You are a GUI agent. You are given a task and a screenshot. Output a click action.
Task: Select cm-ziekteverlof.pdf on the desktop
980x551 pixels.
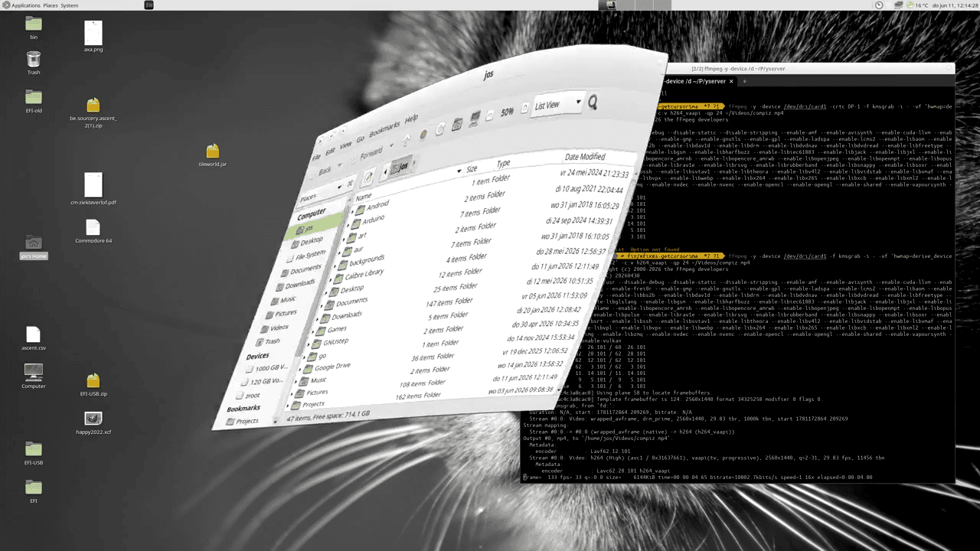point(93,189)
